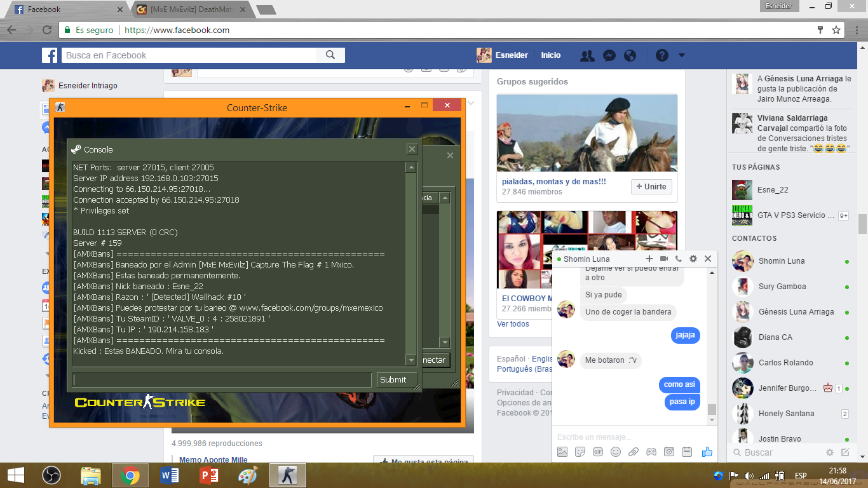Open pialadas, montas y de mas!!! group

554,181
